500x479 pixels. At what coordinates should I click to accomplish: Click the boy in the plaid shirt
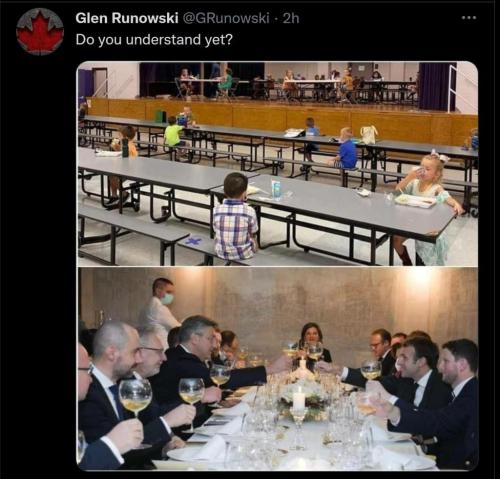click(x=235, y=217)
